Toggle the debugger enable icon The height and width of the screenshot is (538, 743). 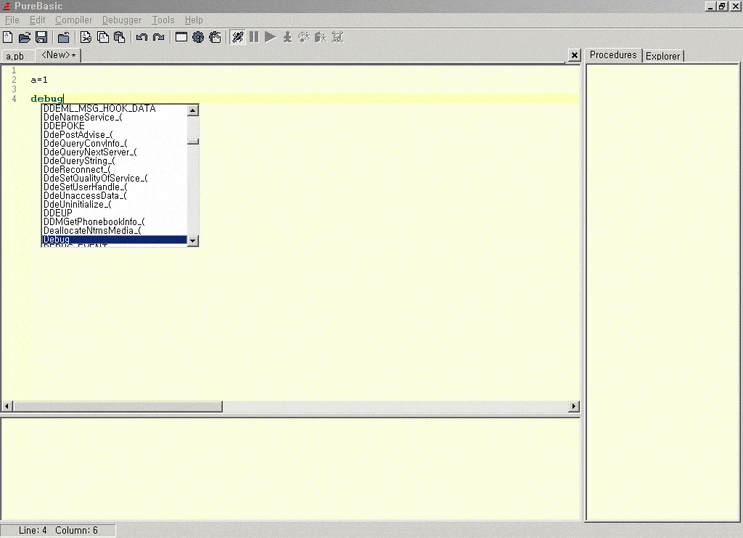237,37
